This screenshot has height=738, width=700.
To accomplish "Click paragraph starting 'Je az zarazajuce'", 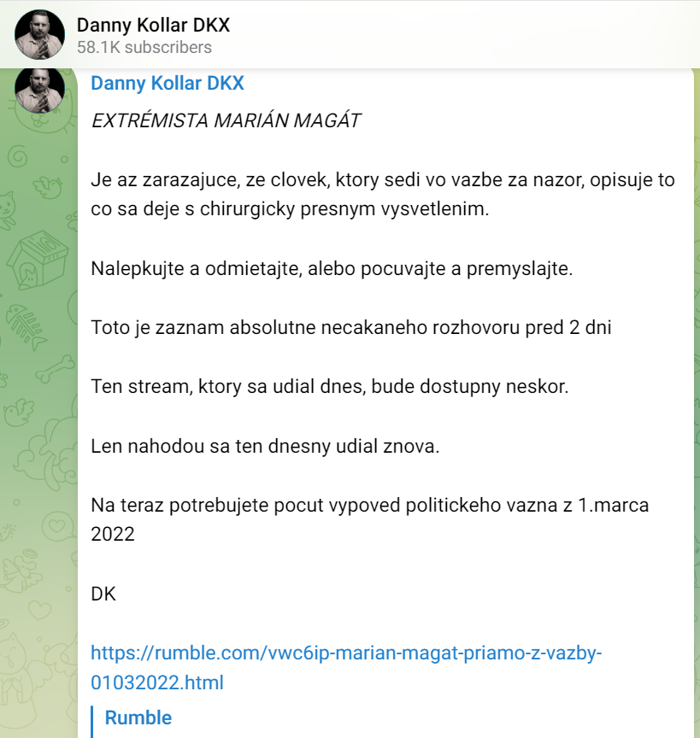I will (x=383, y=195).
